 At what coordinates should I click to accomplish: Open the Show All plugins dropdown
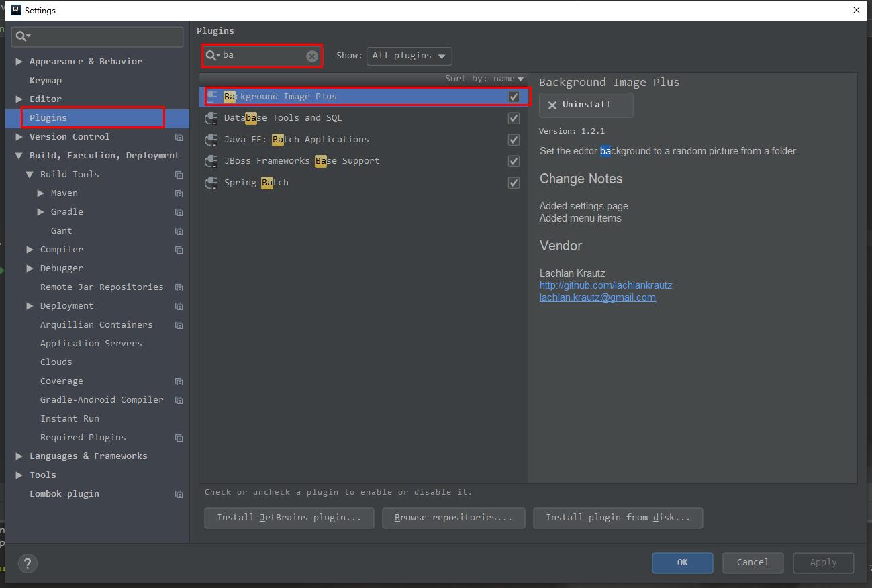coord(409,56)
